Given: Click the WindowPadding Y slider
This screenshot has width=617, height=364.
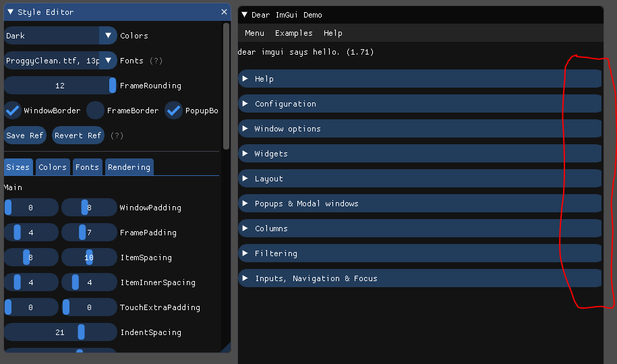Looking at the screenshot, I should pyautogui.click(x=89, y=208).
